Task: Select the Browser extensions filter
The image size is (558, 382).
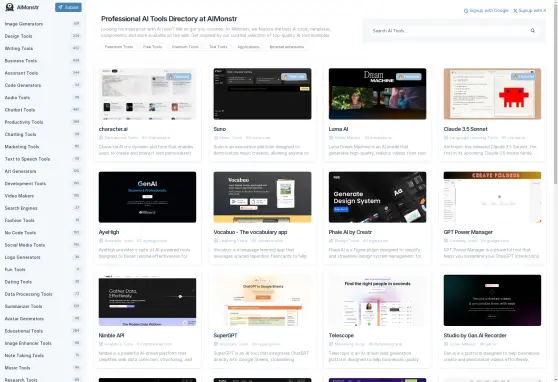Action: [287, 47]
